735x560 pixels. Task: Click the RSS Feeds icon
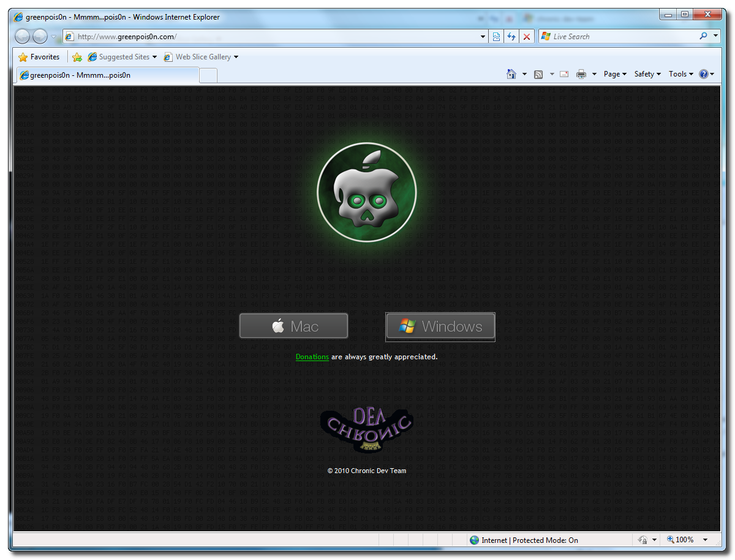click(538, 75)
